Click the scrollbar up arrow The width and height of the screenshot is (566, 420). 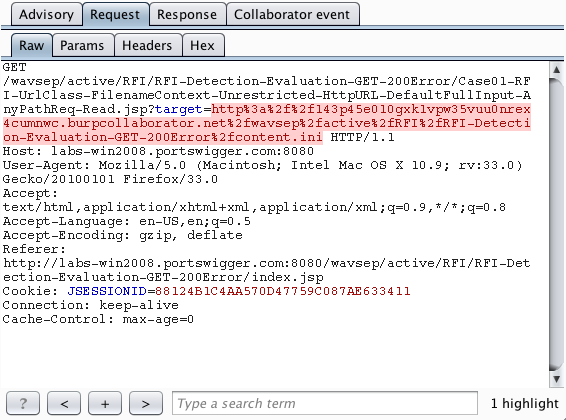[556, 69]
